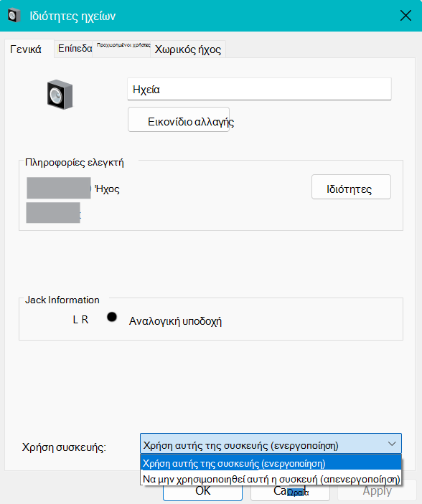Viewport: 422px width, 504px height.
Task: Open the Γενικά tab
Action: pos(29,49)
